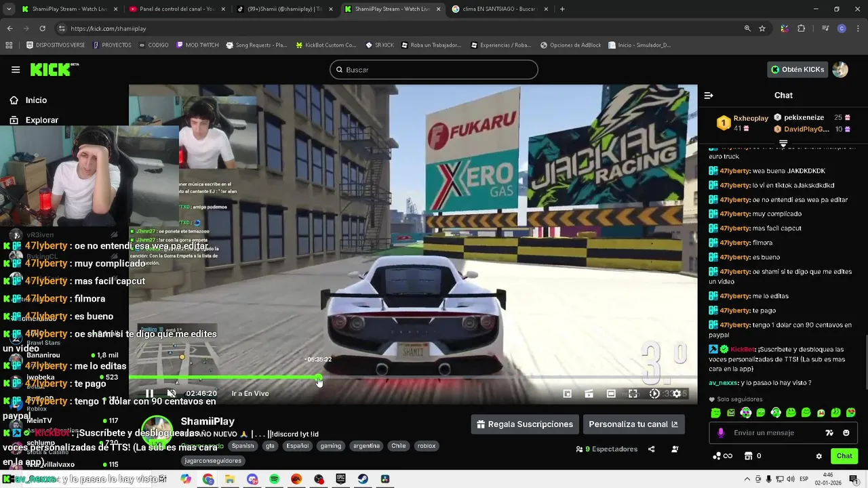Open the browser extensions puzzle icon
Viewport: 868px width, 488px height.
pos(802,28)
